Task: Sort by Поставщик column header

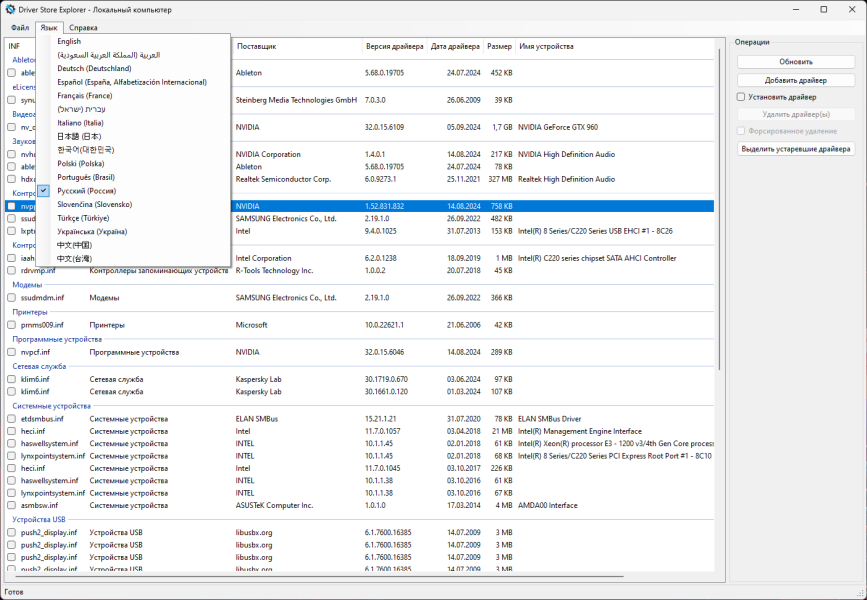Action: click(x=297, y=46)
